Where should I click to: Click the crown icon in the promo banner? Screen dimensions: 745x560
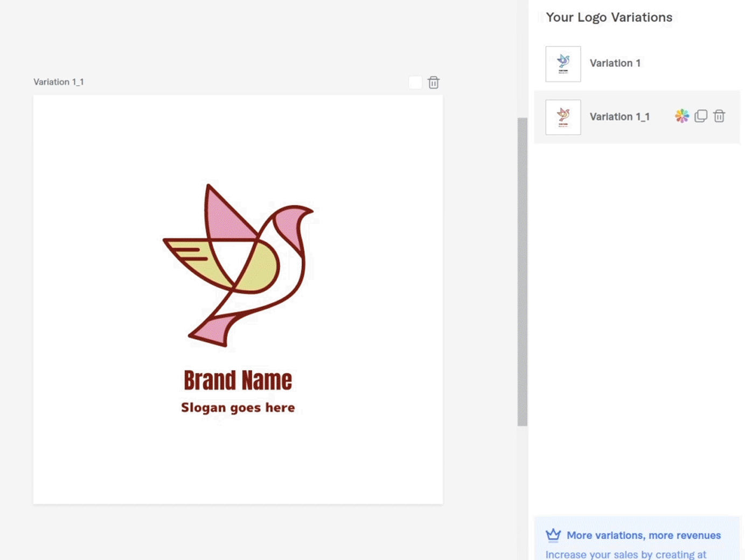click(553, 535)
